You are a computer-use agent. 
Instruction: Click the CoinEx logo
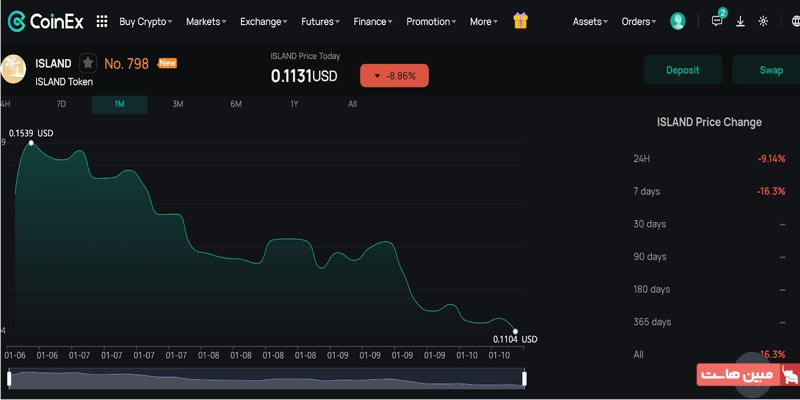tap(45, 21)
